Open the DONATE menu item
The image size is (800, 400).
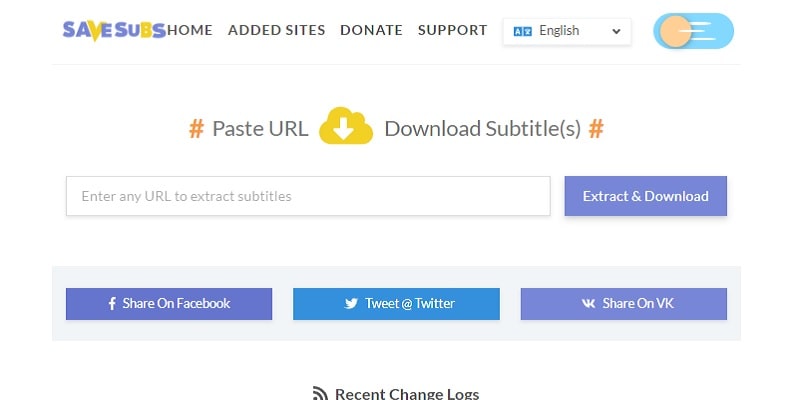pos(371,30)
